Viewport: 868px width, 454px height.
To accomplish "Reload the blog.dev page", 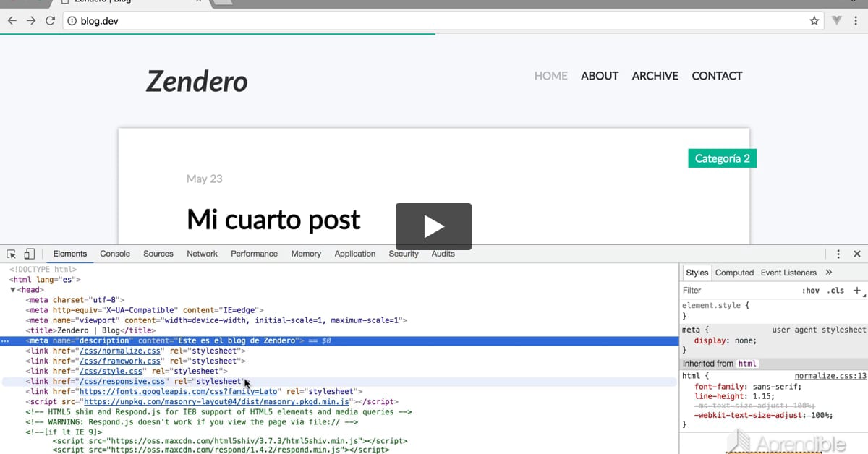I will click(50, 21).
